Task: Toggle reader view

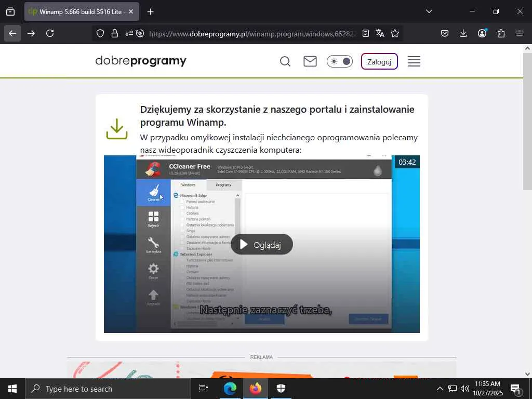Action: point(365,33)
